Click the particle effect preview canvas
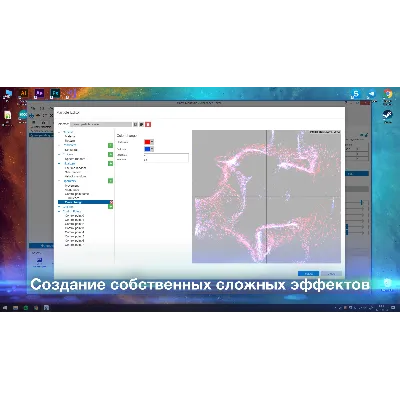The width and height of the screenshot is (400, 400). [266, 196]
